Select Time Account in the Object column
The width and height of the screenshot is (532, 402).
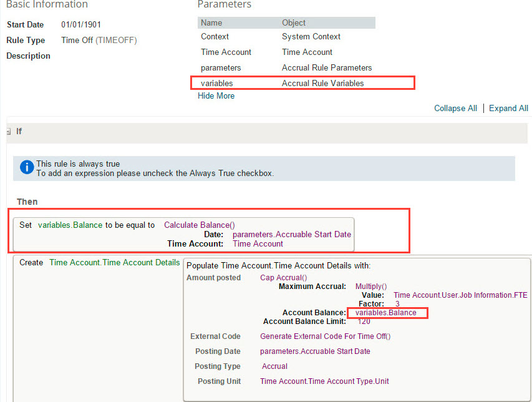coord(307,52)
